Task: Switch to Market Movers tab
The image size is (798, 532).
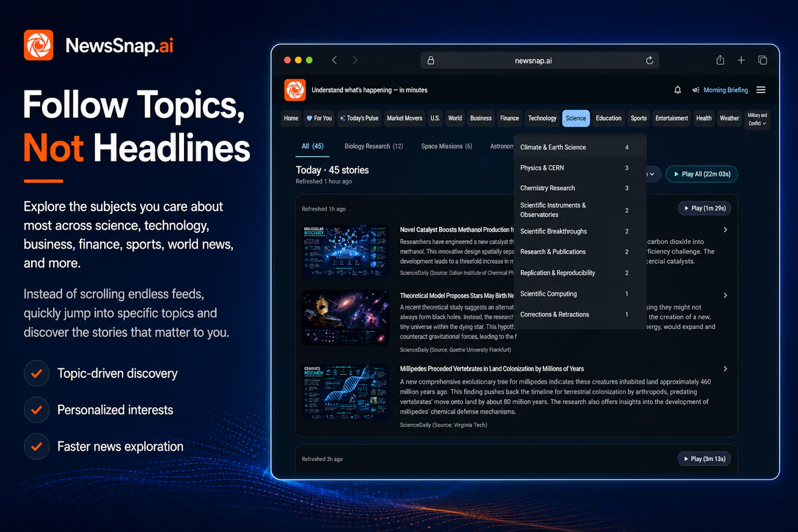Action: 404,118
